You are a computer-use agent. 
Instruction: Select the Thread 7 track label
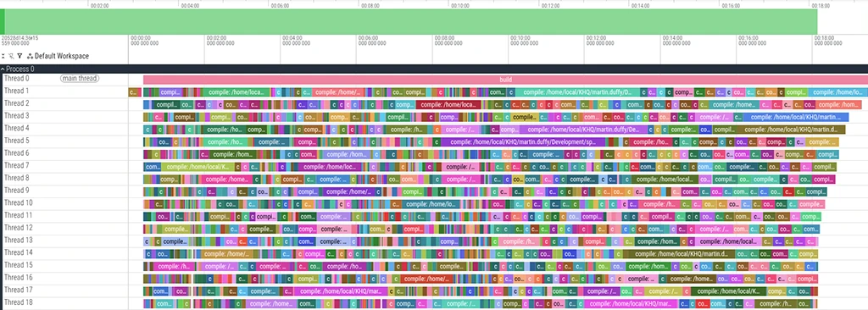pyautogui.click(x=16, y=165)
